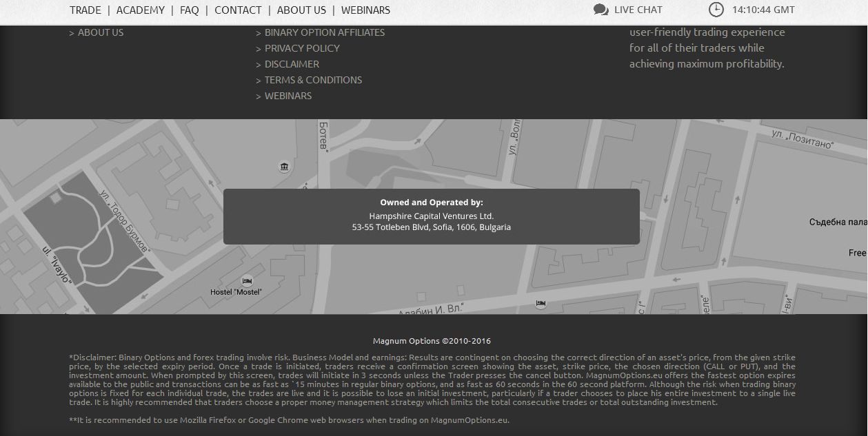Open the CONTACT menu item

(238, 10)
